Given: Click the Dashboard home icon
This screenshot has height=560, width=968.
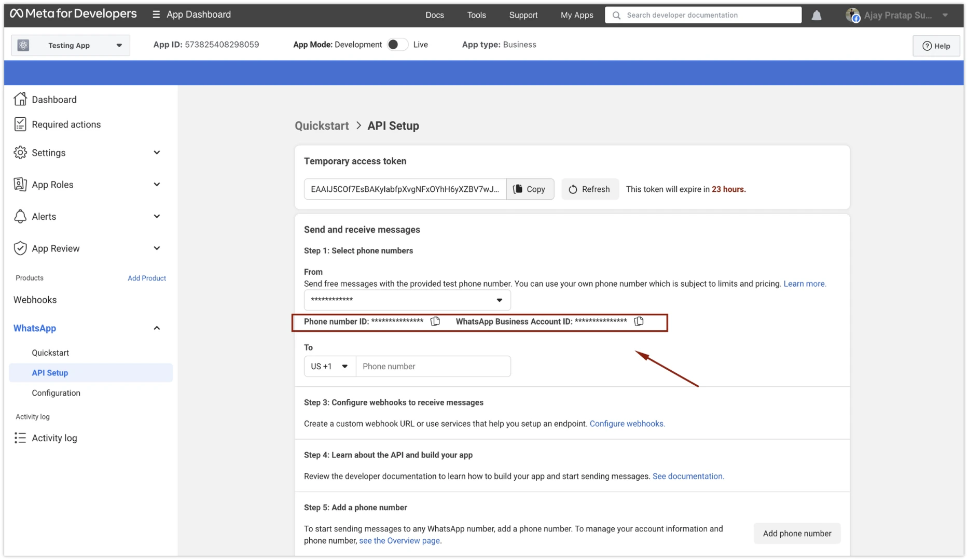Looking at the screenshot, I should (x=20, y=99).
